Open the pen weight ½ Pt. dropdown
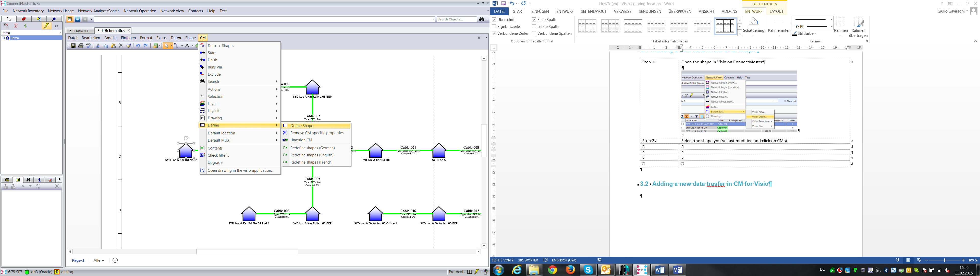980x276 pixels. pos(831,26)
